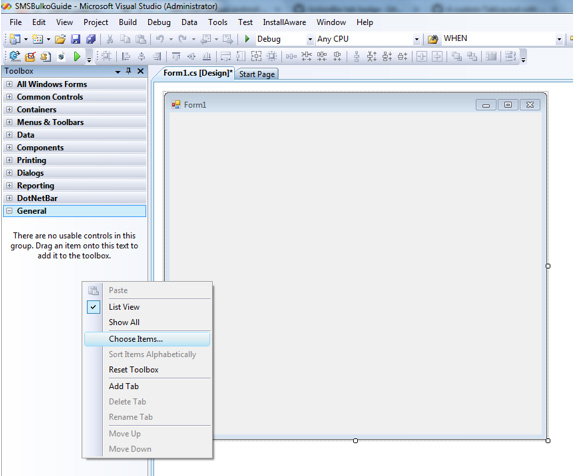Screen dimensions: 574x476
Task: Expand the Reporting toolbox group
Action: coord(10,186)
